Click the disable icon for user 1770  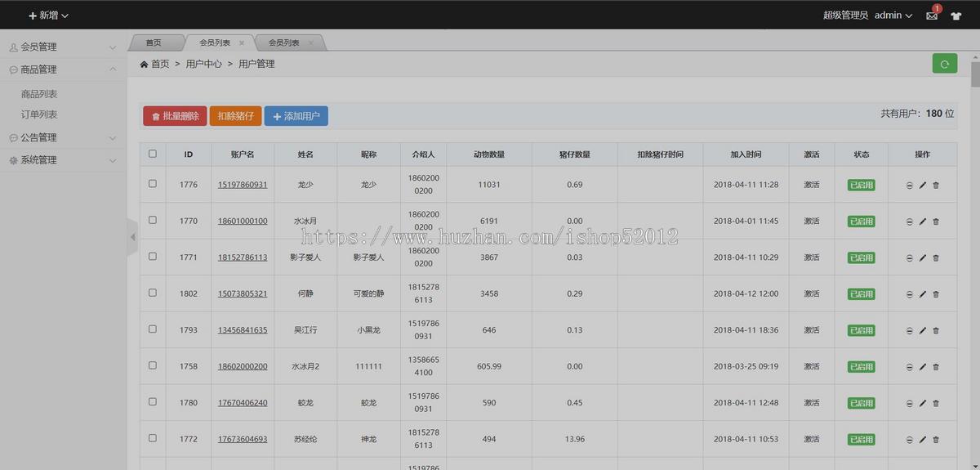(910, 222)
